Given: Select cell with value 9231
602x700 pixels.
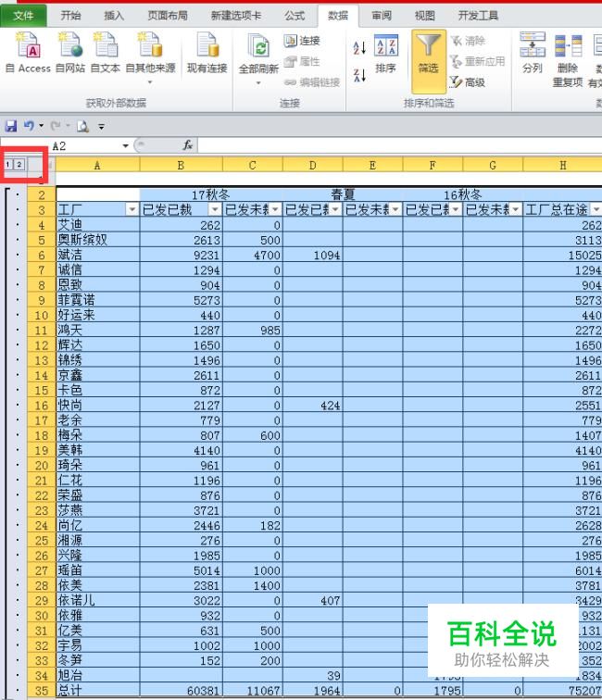Looking at the screenshot, I should point(182,255).
